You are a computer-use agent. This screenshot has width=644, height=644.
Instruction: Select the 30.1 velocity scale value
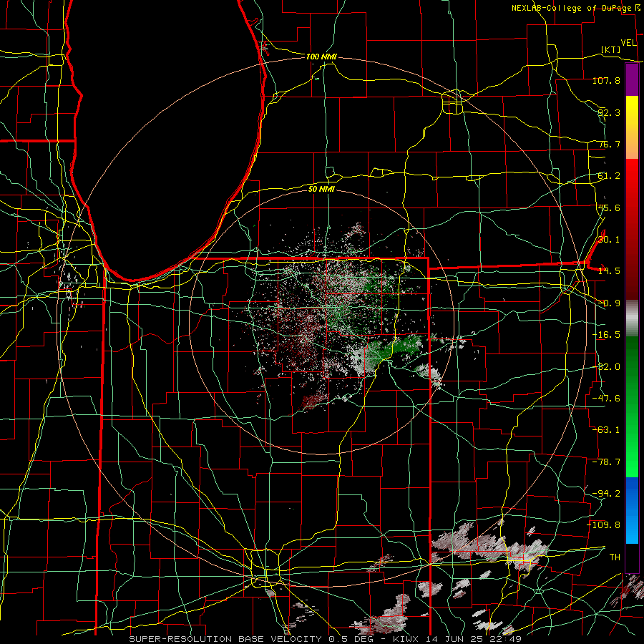(x=609, y=240)
